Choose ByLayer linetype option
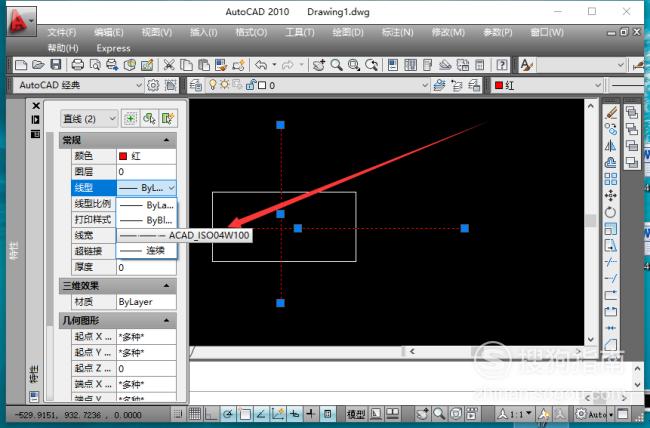Viewport: 650px width, 428px height. point(146,205)
